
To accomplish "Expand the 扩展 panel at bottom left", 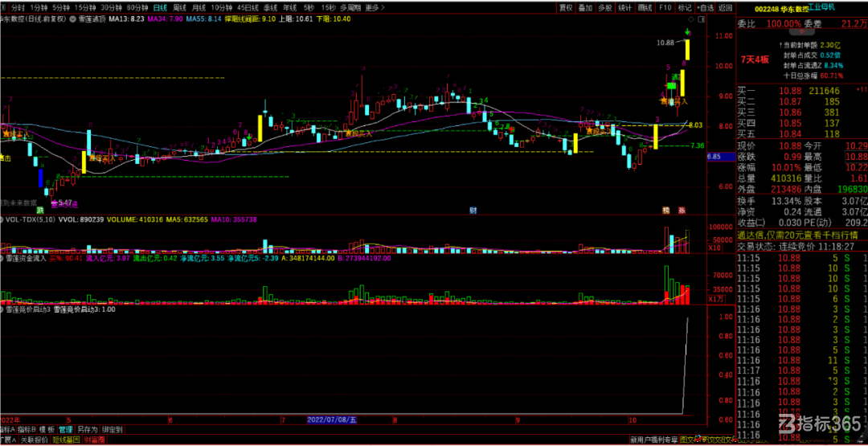I will [x=6, y=440].
